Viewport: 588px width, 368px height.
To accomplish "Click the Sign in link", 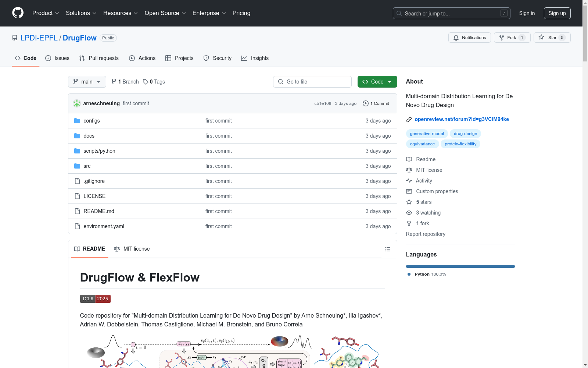I will click(527, 13).
